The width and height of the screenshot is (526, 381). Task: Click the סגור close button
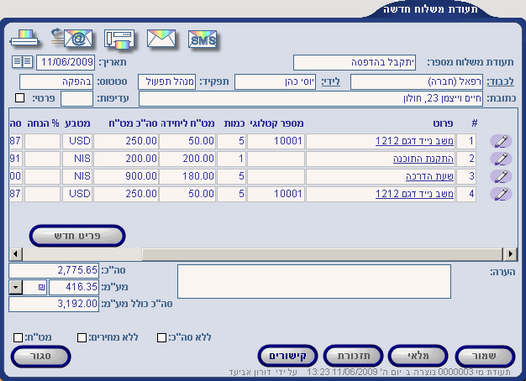click(x=41, y=356)
